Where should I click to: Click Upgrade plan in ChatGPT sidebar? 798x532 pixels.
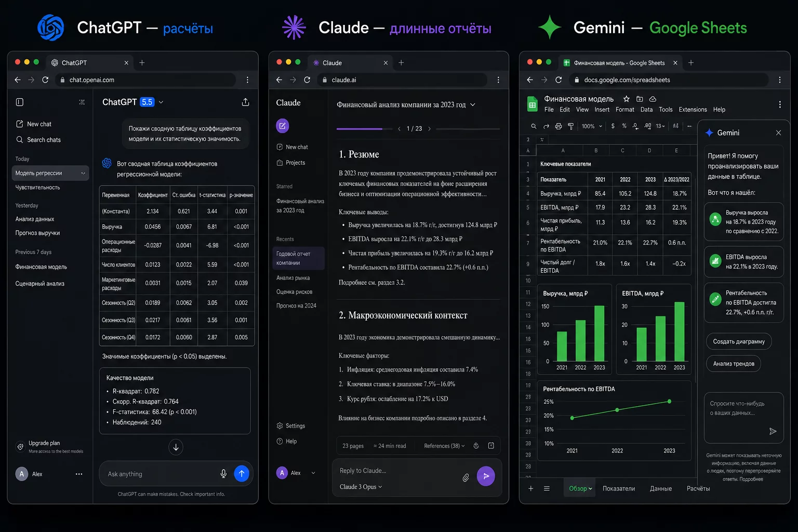tap(50, 446)
